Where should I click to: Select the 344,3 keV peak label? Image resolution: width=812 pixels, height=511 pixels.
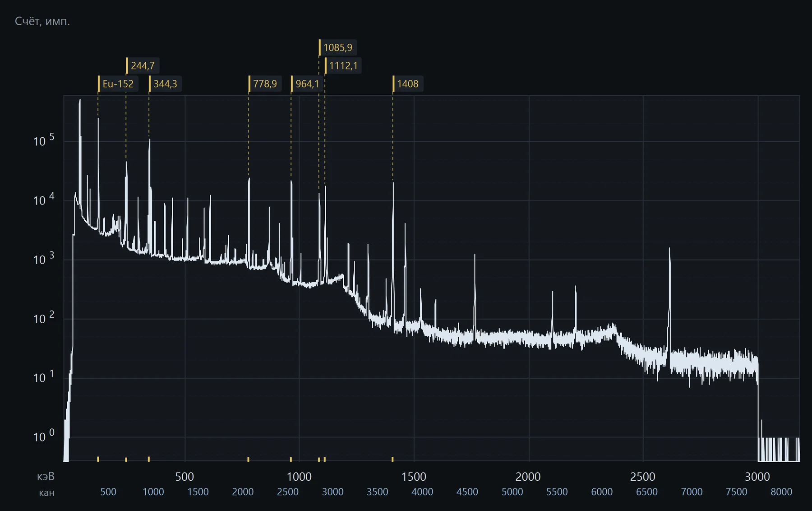coord(165,84)
